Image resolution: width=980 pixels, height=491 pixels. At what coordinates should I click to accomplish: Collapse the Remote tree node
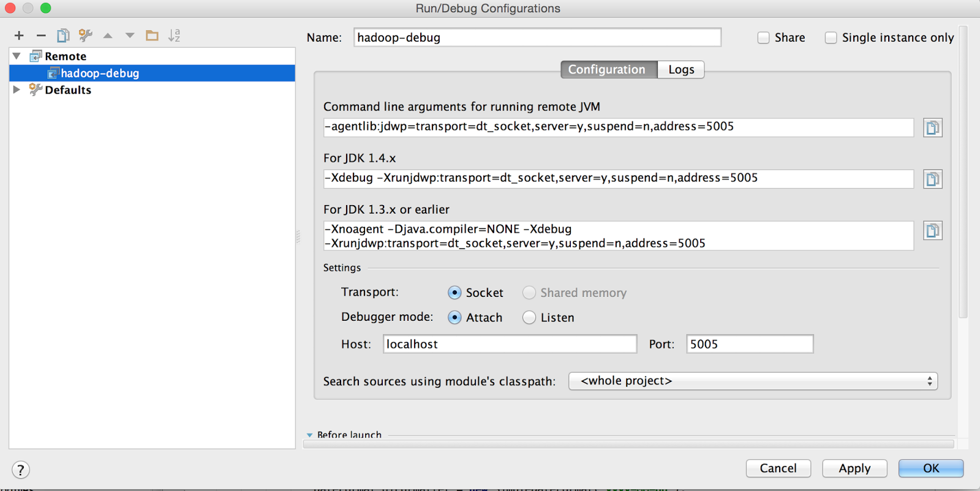pos(17,56)
